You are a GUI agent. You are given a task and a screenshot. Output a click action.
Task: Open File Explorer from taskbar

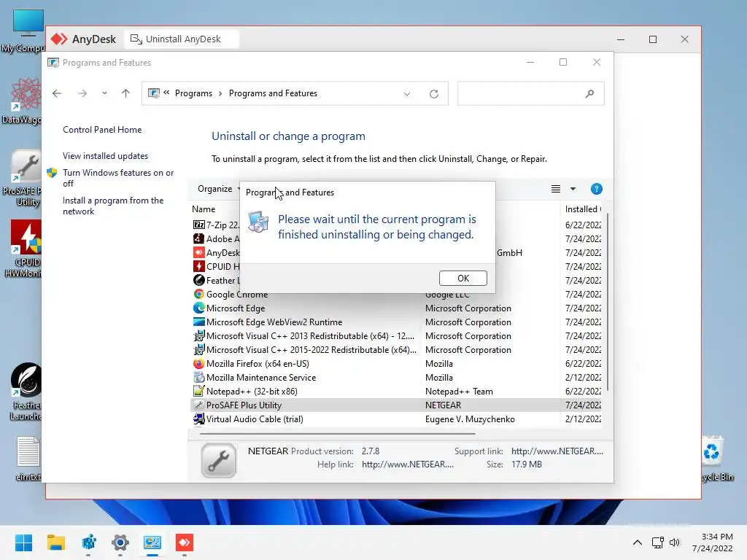[55, 542]
